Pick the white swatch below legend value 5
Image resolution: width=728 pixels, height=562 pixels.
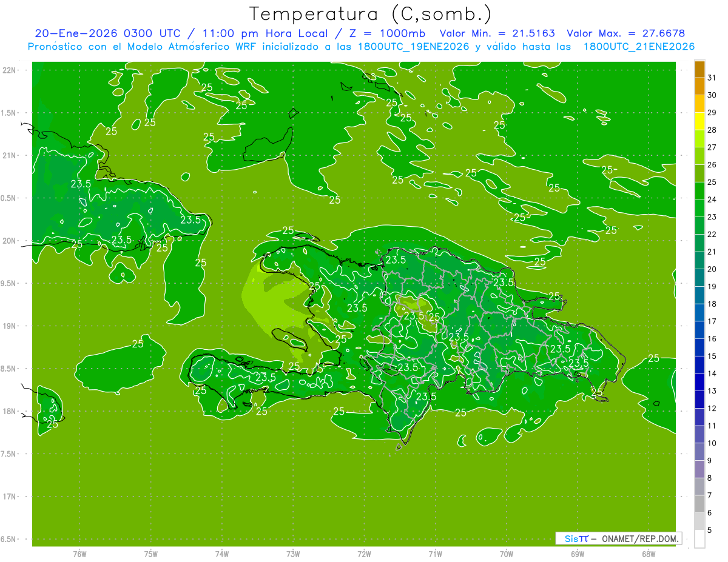click(699, 539)
